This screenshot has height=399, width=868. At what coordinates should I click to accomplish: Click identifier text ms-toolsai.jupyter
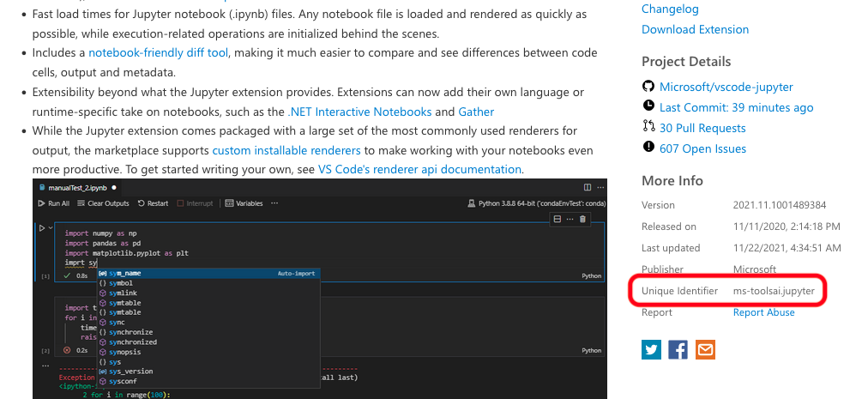774,291
